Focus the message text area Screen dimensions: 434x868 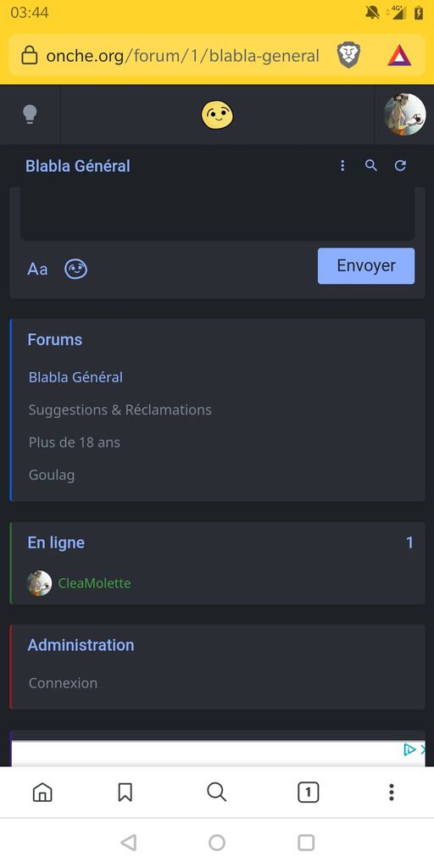point(217,214)
